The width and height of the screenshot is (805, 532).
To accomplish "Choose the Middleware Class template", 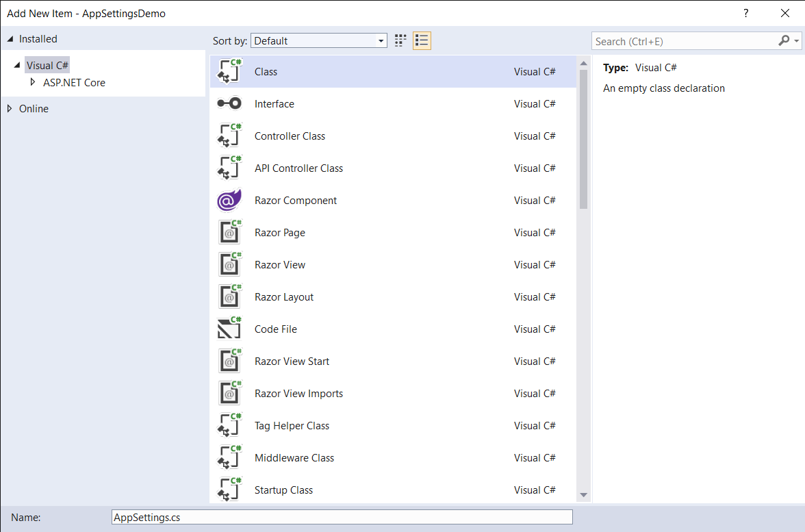I will pos(294,457).
